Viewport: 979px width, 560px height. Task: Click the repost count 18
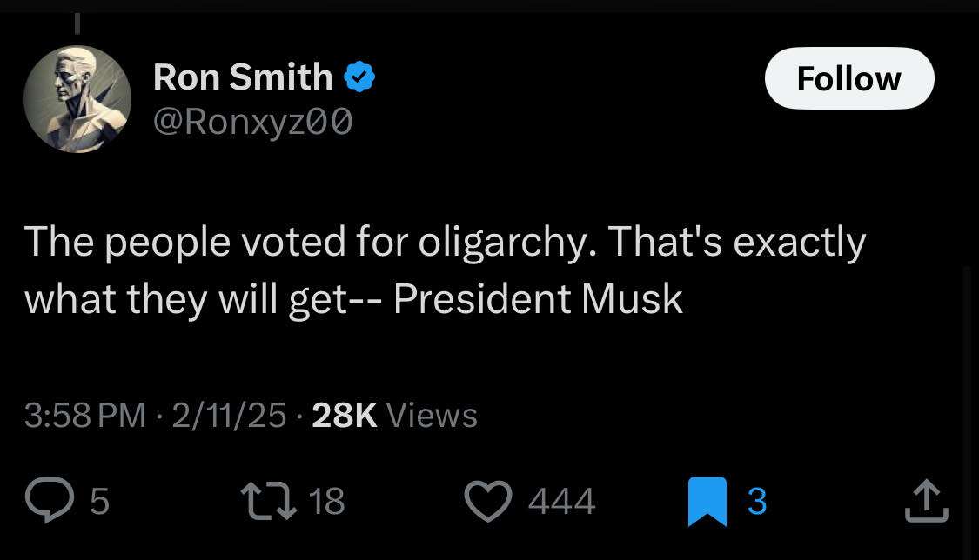[x=327, y=502]
